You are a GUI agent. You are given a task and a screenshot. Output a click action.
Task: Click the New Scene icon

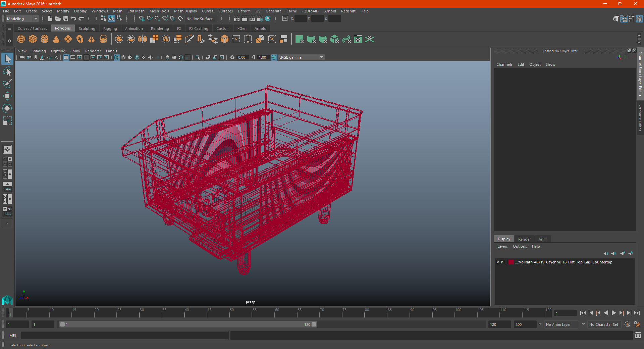click(x=50, y=19)
